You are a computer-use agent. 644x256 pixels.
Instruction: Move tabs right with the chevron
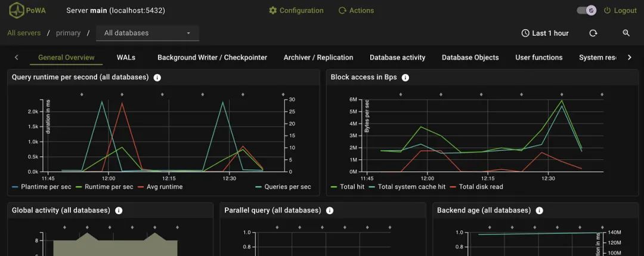[x=629, y=57]
